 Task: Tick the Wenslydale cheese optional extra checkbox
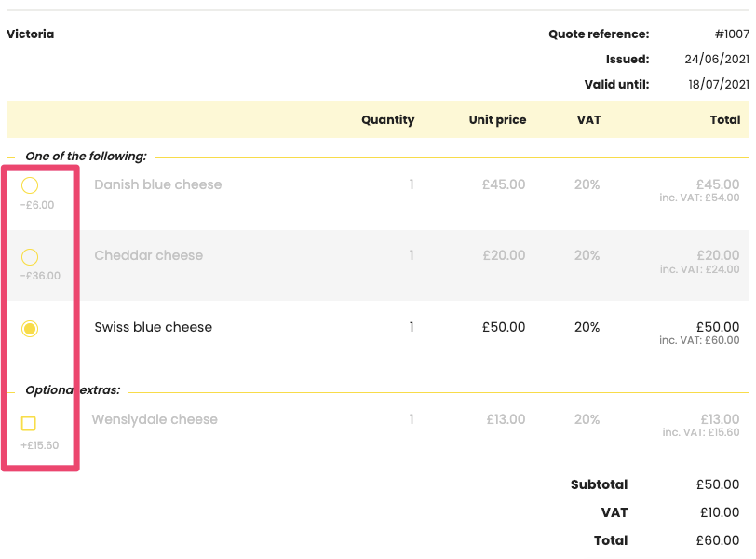coord(29,424)
